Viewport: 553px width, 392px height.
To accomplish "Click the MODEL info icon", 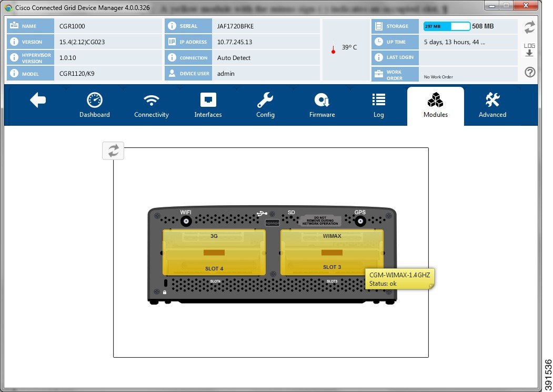I will 14,73.
